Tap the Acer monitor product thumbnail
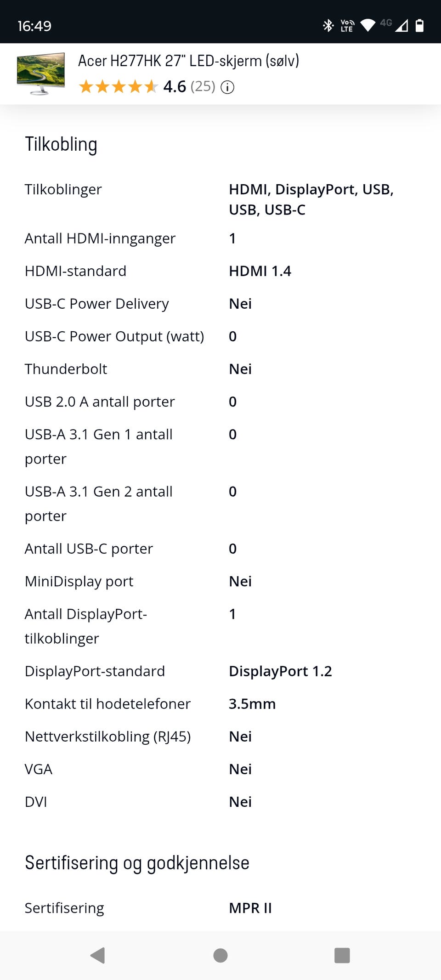 click(x=41, y=74)
